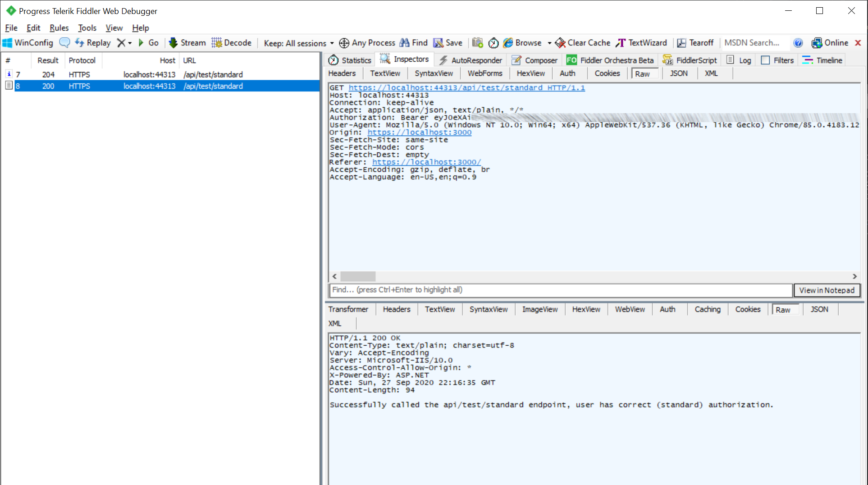Open the Edit menu
The width and height of the screenshot is (868, 485).
[x=33, y=28]
